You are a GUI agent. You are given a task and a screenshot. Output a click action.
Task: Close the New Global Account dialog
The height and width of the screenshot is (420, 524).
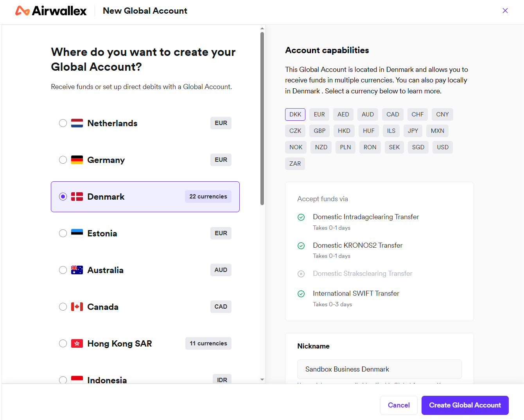[x=505, y=11]
